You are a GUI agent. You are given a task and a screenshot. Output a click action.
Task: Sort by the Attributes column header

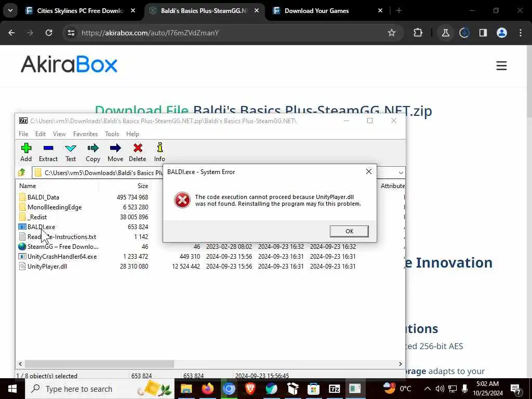pos(393,185)
